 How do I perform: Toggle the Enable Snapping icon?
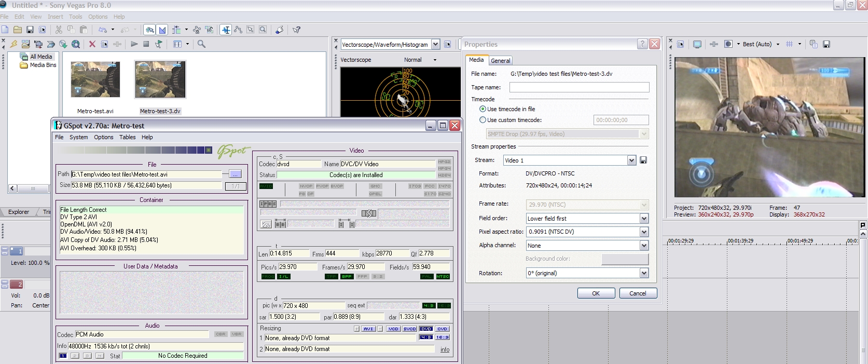[150, 30]
